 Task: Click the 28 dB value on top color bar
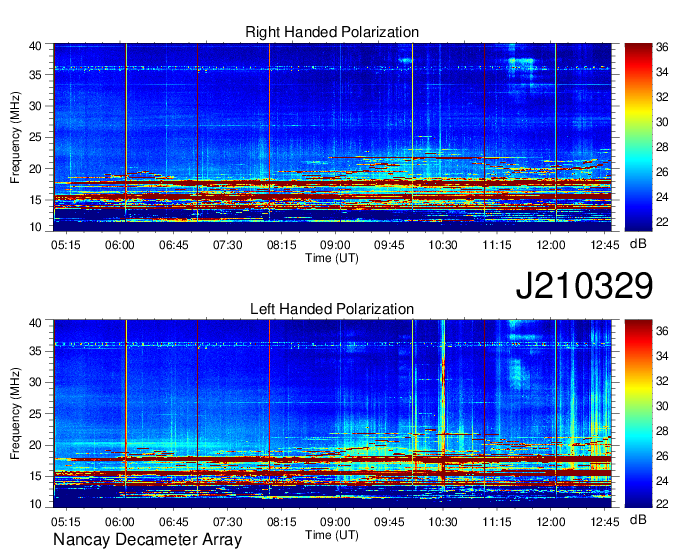point(662,147)
